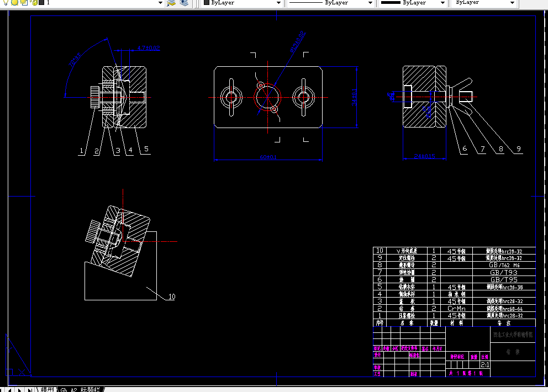Select the 24±0.15 dimension text
This screenshot has width=548, height=392.
424,156
